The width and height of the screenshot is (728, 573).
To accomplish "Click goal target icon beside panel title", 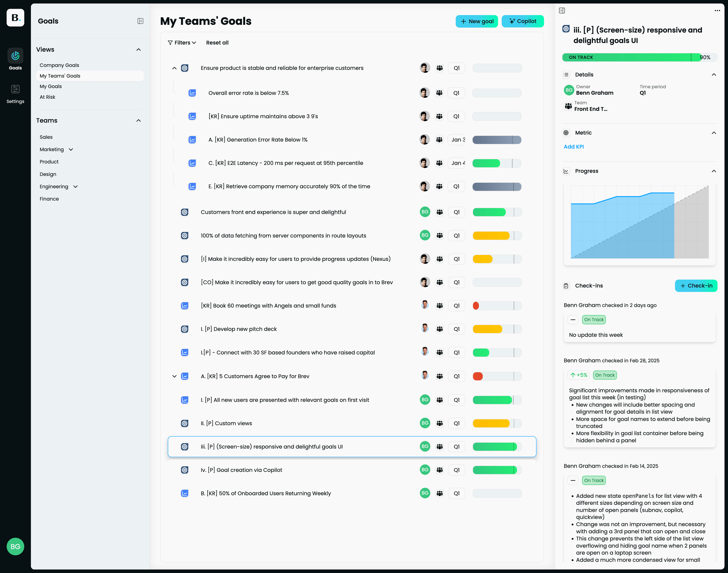I will pyautogui.click(x=566, y=29).
